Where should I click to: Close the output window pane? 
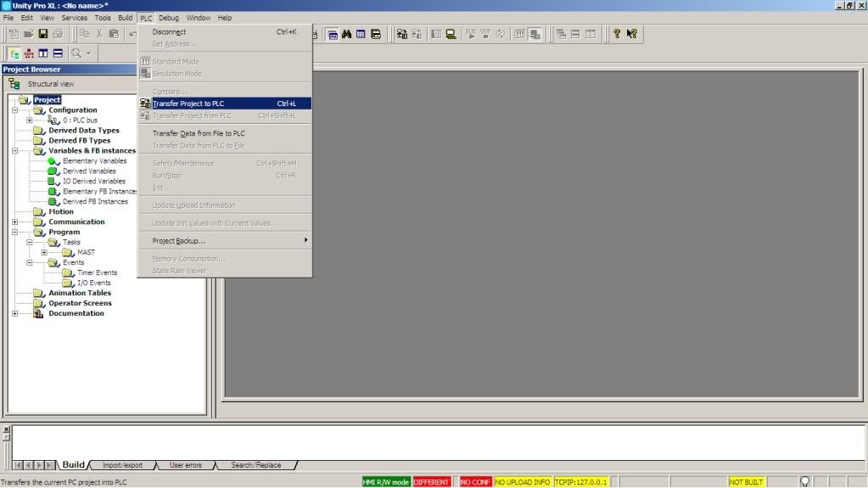[x=6, y=429]
